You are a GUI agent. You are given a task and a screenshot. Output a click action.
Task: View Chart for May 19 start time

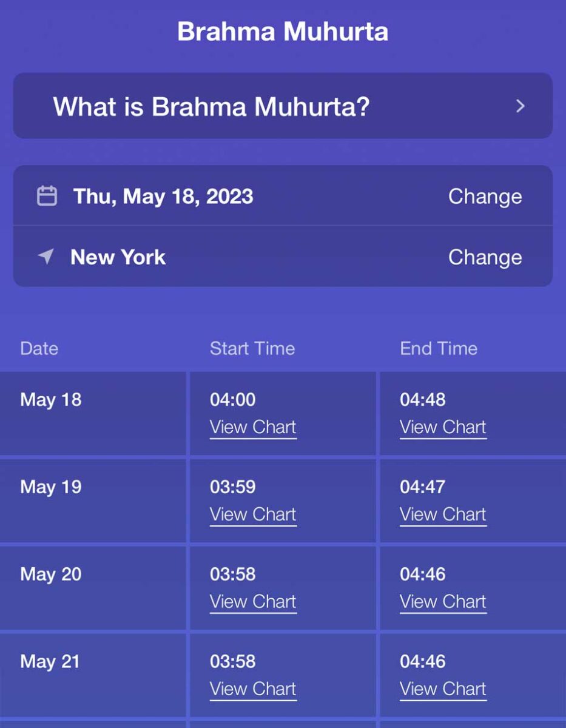pyautogui.click(x=253, y=514)
